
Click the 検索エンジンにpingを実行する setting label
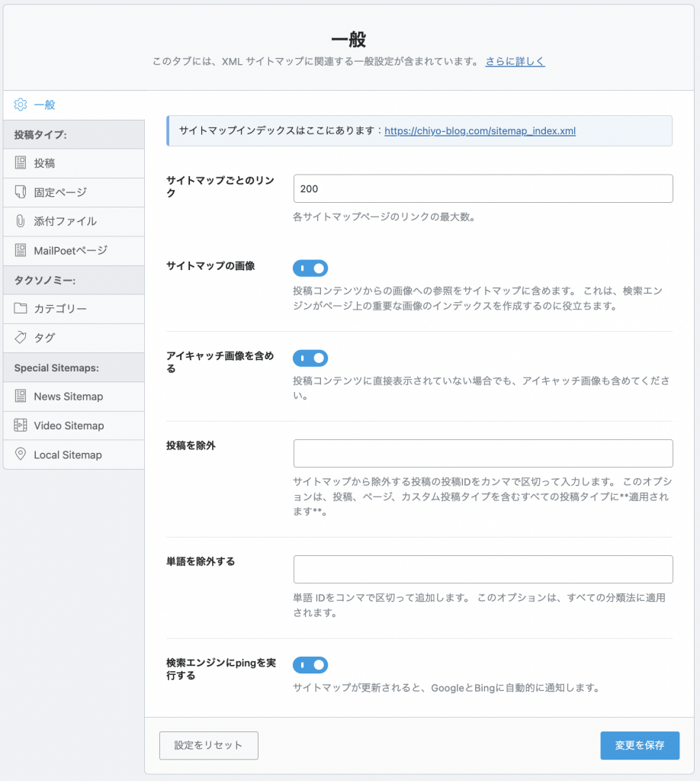click(221, 669)
